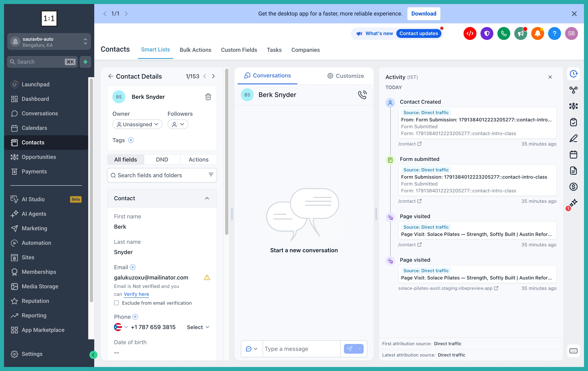The height and width of the screenshot is (371, 588).
Task: Open the notes pencil icon in right rail
Action: click(573, 139)
